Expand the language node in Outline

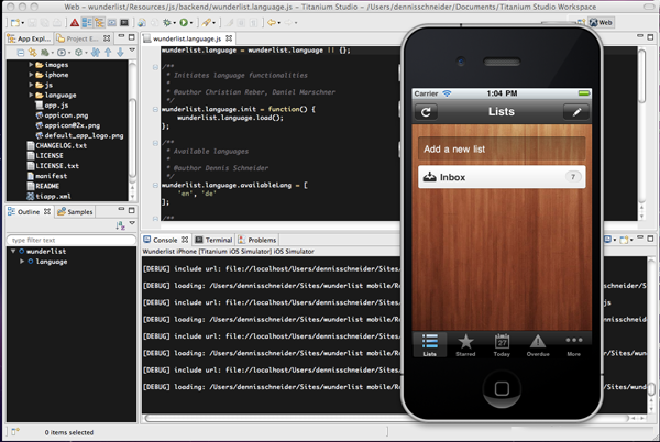pyautogui.click(x=22, y=261)
